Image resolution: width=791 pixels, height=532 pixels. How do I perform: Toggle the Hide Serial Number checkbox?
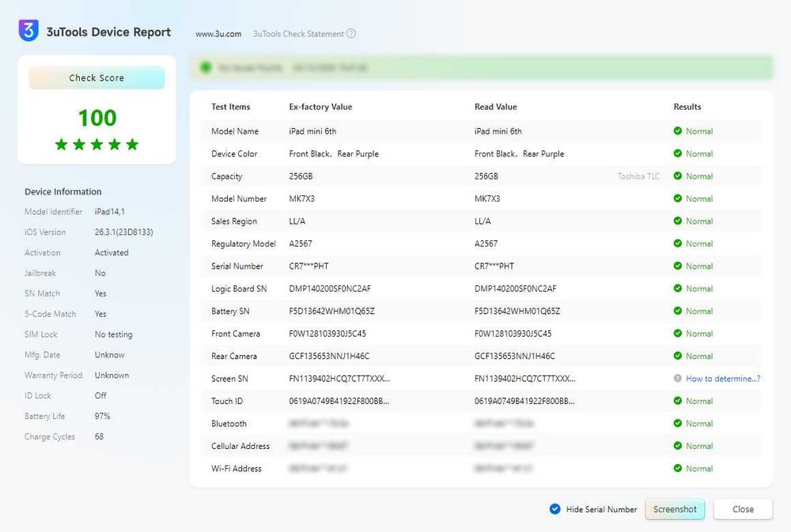click(x=555, y=509)
